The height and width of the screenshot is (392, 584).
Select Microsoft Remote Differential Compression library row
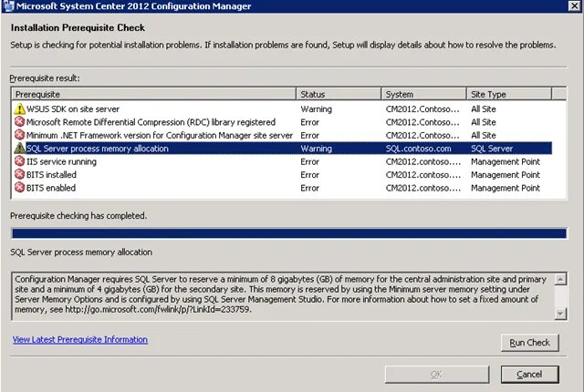coord(283,122)
